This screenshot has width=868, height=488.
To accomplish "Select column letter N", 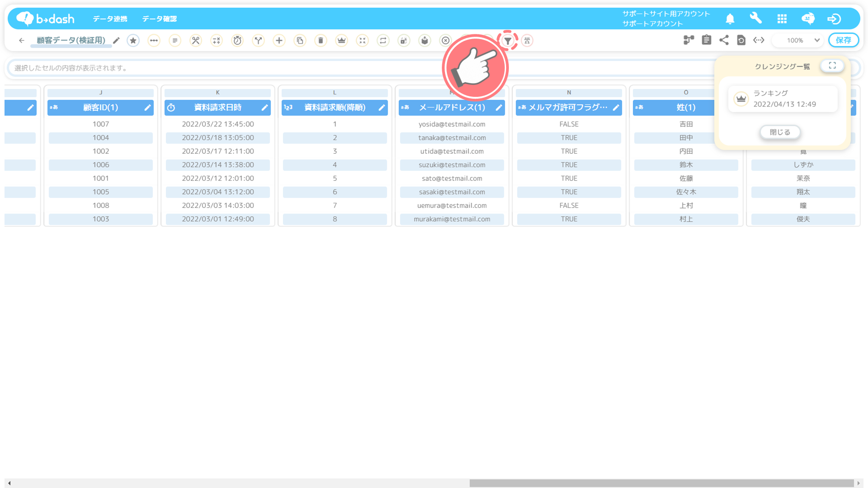I will click(x=569, y=93).
